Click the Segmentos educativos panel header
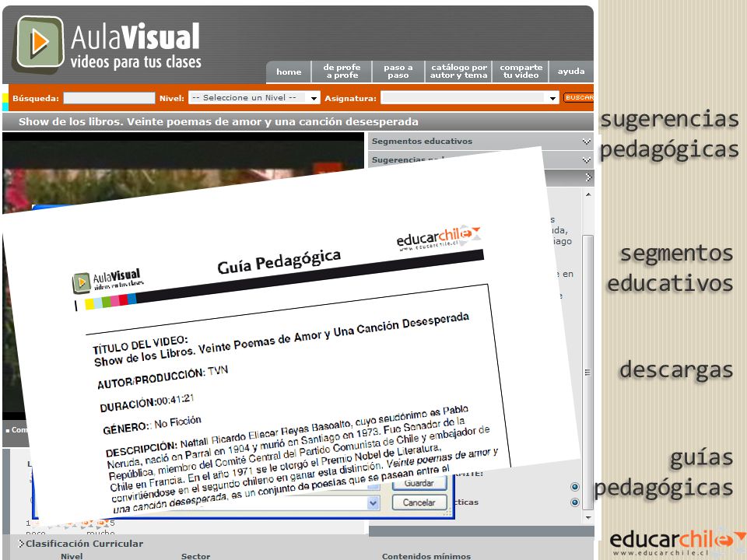Screen dimensions: 747x560 point(481,142)
